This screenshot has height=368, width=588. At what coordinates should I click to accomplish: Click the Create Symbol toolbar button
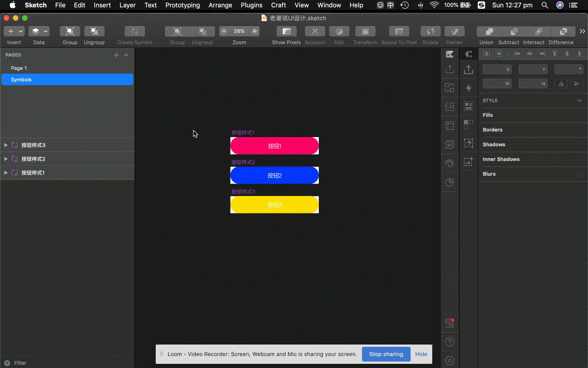pos(135,31)
